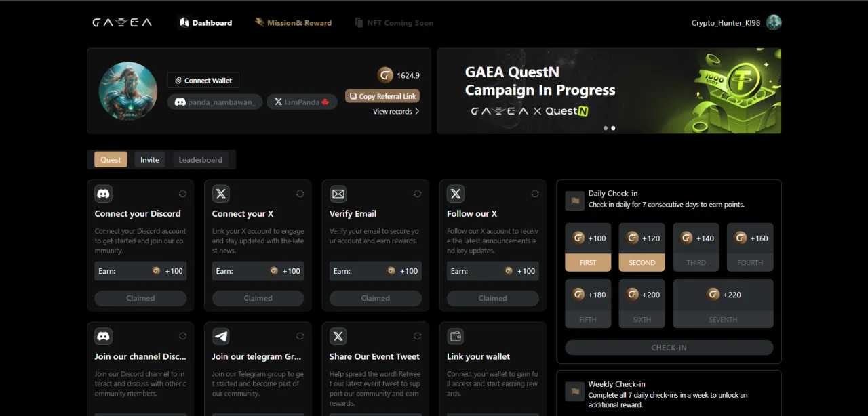Refresh the Connect your Discord quest
The image size is (868, 416).
(182, 194)
